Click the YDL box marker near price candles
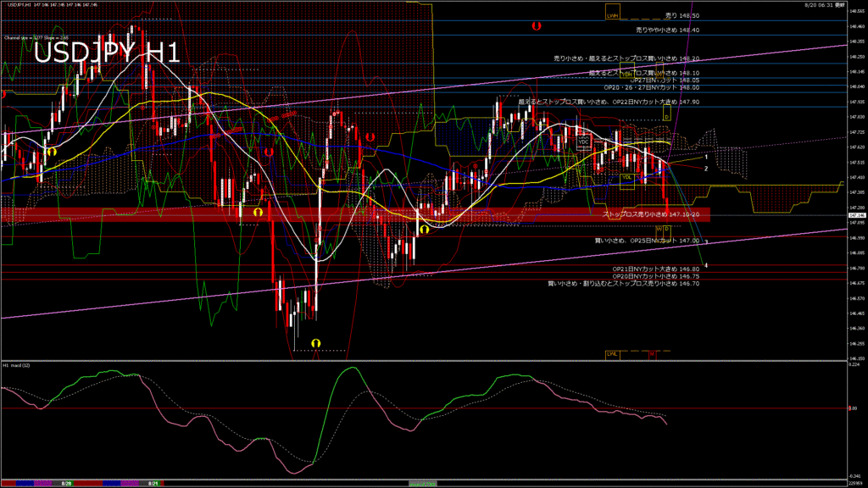This screenshot has height=488, width=868. click(x=626, y=177)
